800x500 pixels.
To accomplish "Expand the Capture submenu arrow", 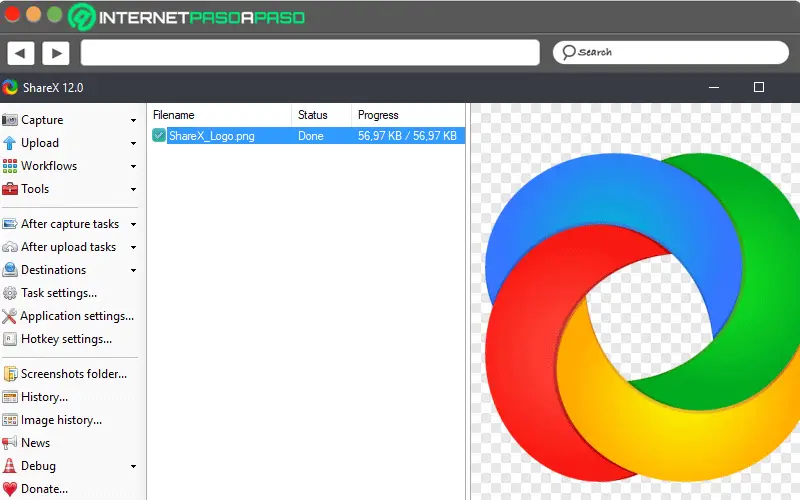I will [133, 121].
